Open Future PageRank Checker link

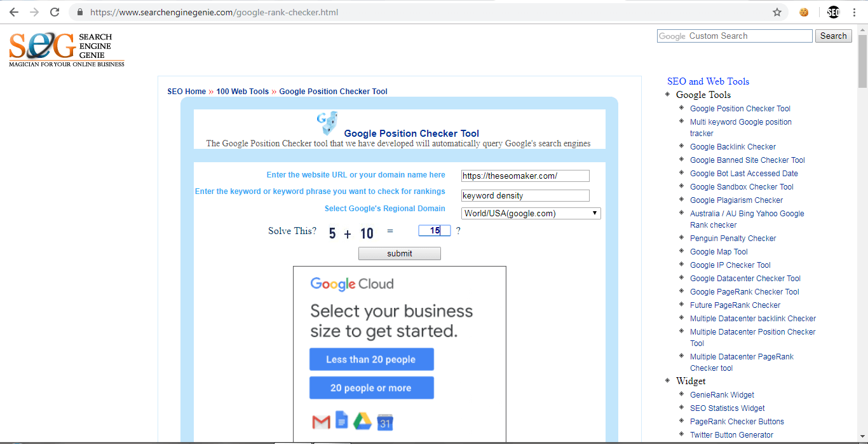[x=735, y=305]
